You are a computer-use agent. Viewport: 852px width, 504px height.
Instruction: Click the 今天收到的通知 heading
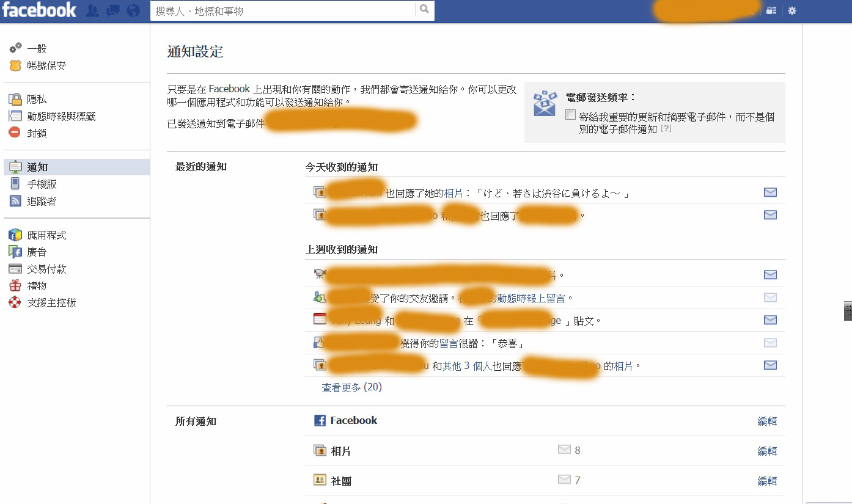pyautogui.click(x=342, y=167)
